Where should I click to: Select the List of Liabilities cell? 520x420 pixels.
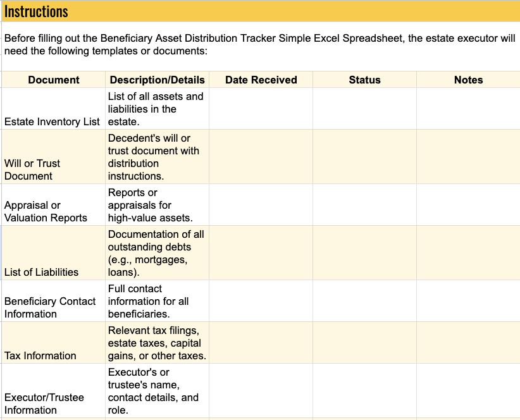pyautogui.click(x=54, y=253)
